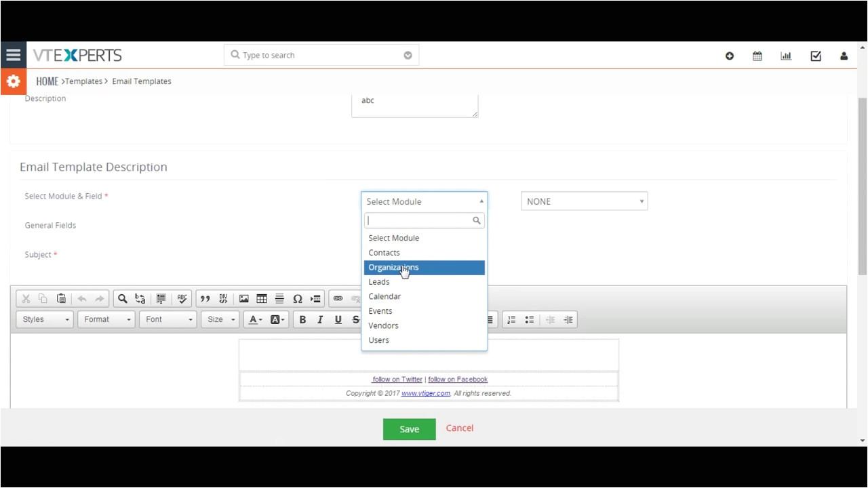The height and width of the screenshot is (488, 868).
Task: Open the orange settings gear
Action: coord(13,81)
